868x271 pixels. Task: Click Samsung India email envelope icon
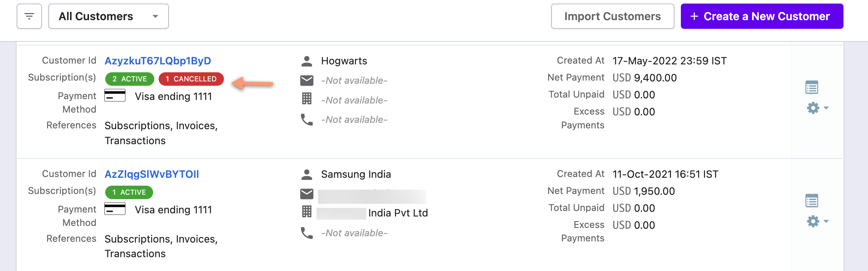(x=307, y=194)
